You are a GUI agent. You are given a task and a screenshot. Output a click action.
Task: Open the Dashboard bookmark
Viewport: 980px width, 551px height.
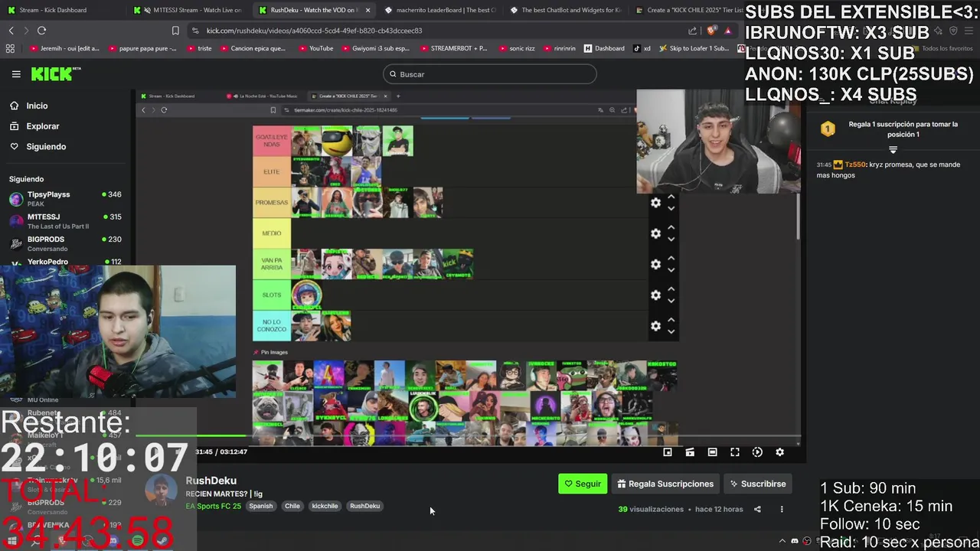tap(604, 48)
